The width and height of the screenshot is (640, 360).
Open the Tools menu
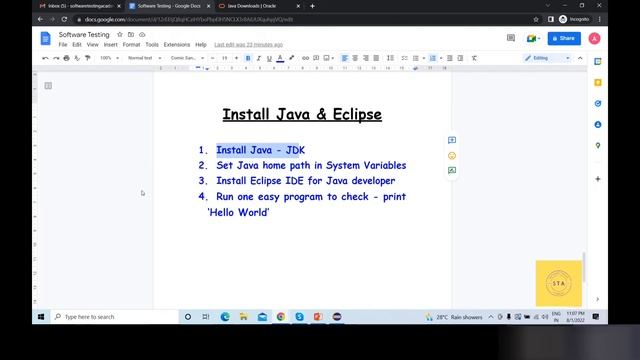pyautogui.click(x=152, y=44)
